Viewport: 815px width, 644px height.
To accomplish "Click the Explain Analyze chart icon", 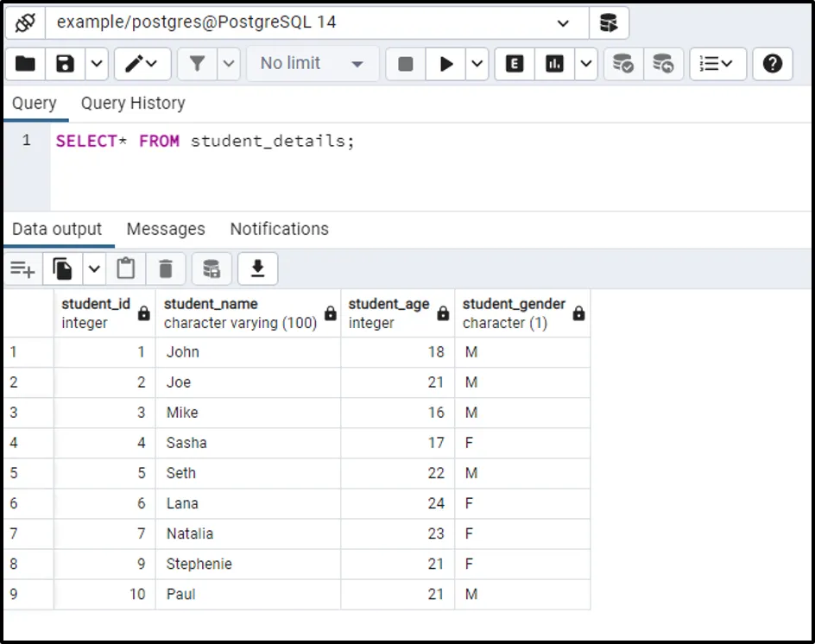I will tap(554, 64).
